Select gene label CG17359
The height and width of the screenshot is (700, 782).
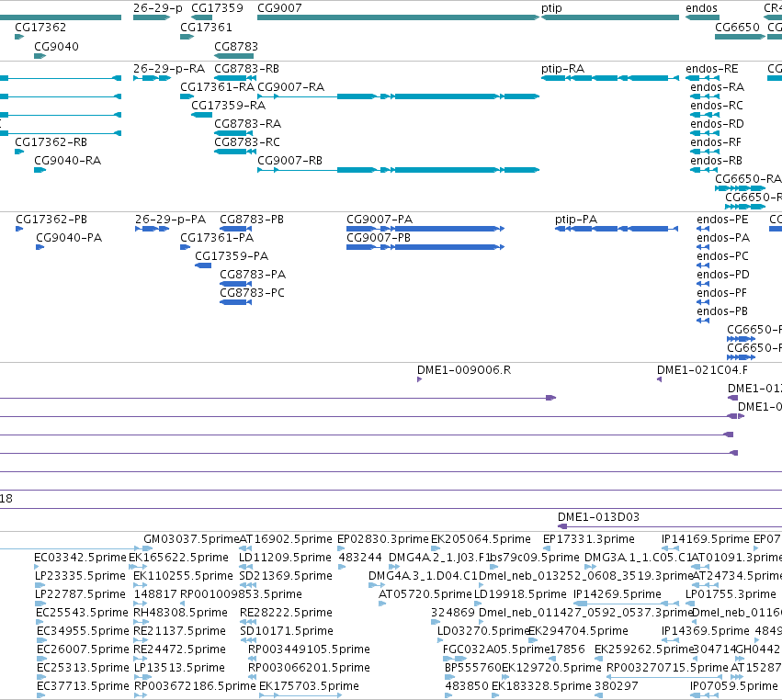[218, 8]
